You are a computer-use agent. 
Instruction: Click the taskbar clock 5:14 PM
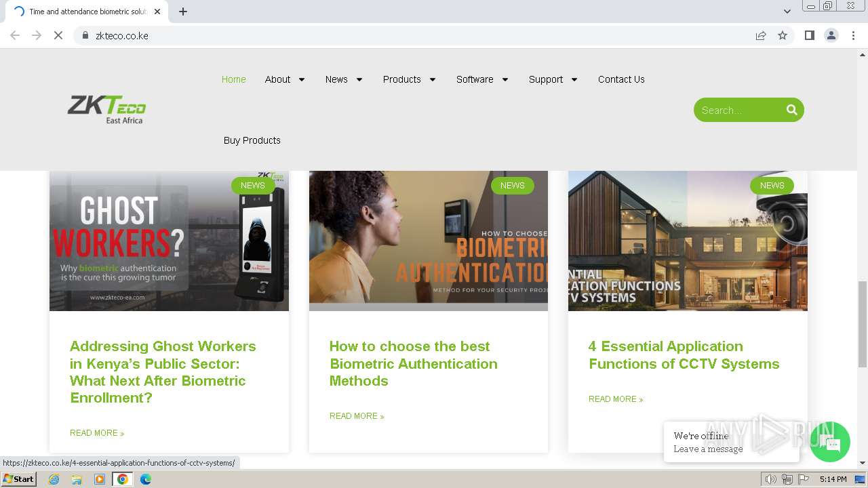[x=833, y=479]
